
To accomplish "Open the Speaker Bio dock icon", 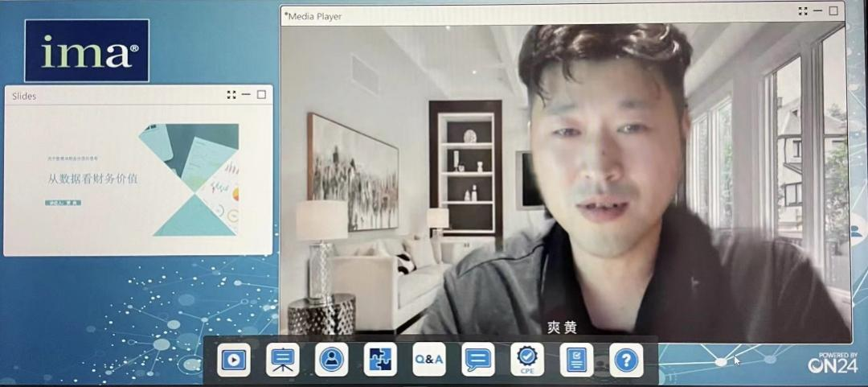I will pos(331,360).
